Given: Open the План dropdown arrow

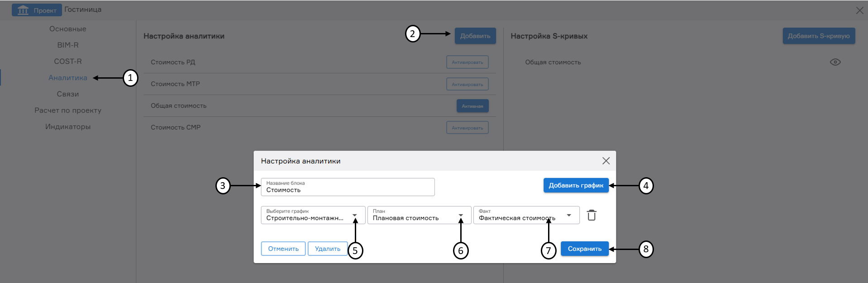Looking at the screenshot, I should coord(461,215).
